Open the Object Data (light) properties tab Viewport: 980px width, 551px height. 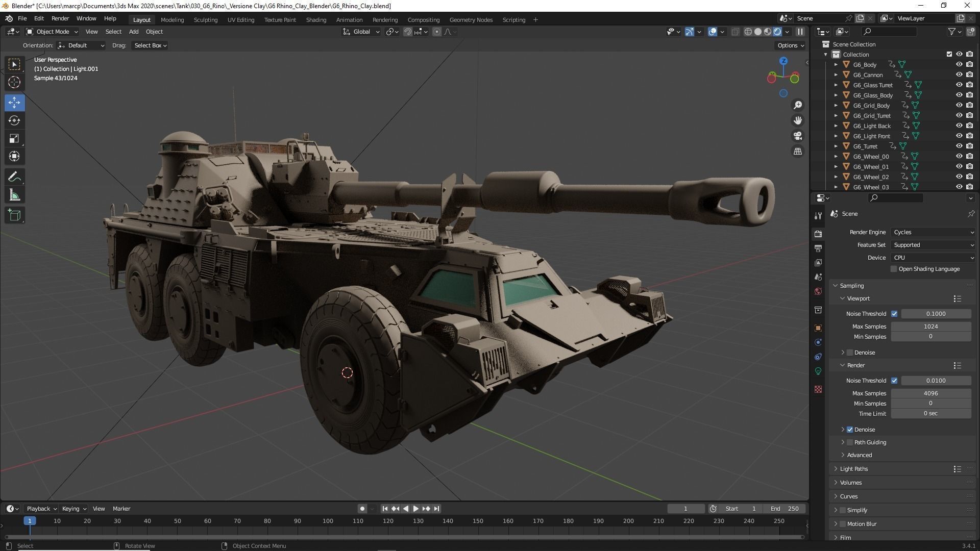tap(818, 371)
